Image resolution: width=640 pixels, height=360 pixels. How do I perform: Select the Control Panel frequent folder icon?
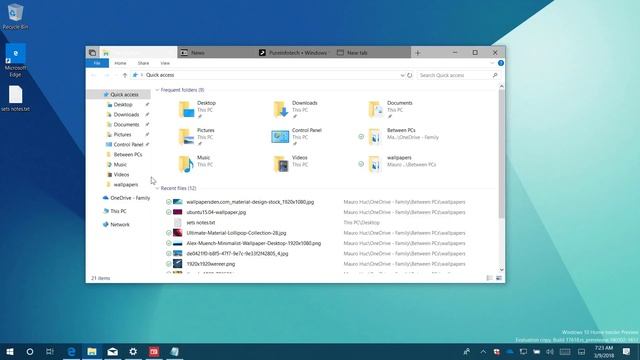pos(280,137)
